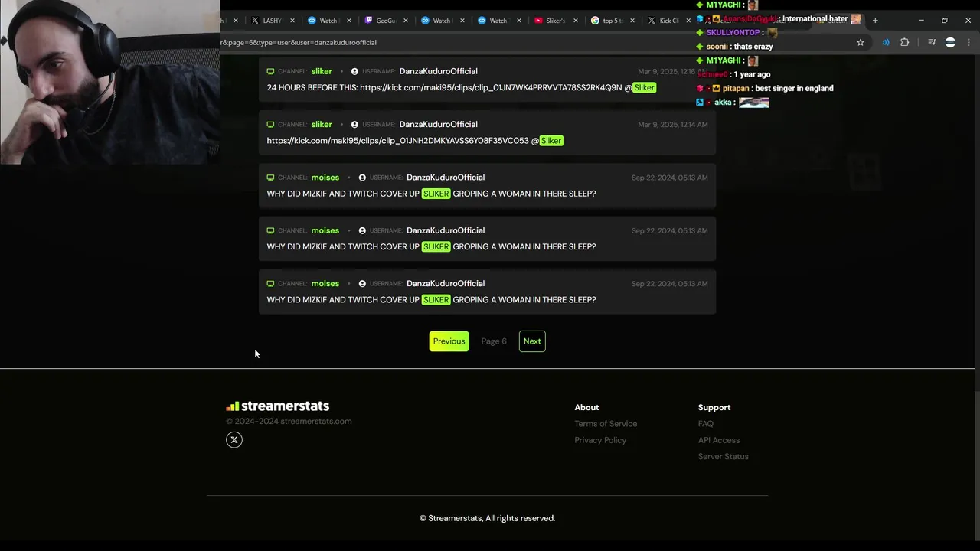Minimize the browser window

coord(921,21)
